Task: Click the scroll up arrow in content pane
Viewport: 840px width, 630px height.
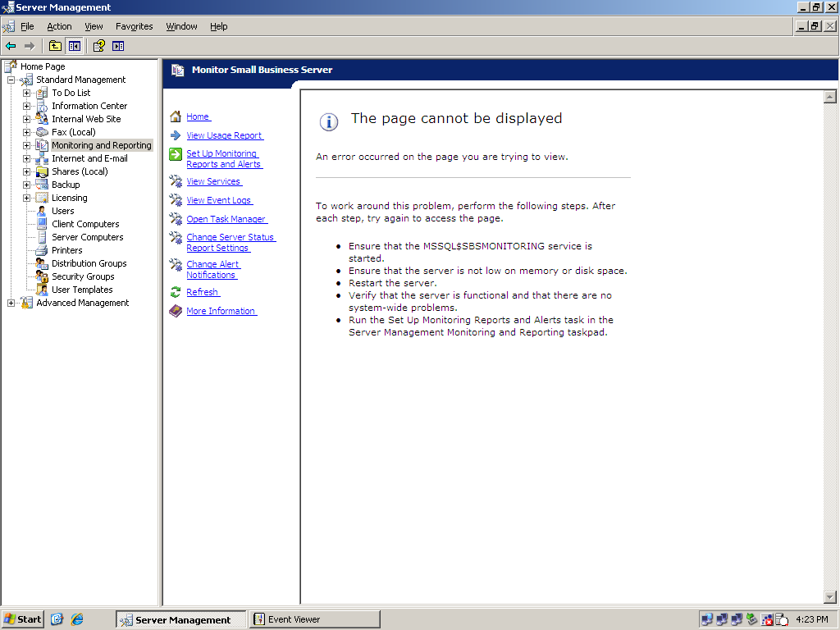Action: (x=830, y=97)
